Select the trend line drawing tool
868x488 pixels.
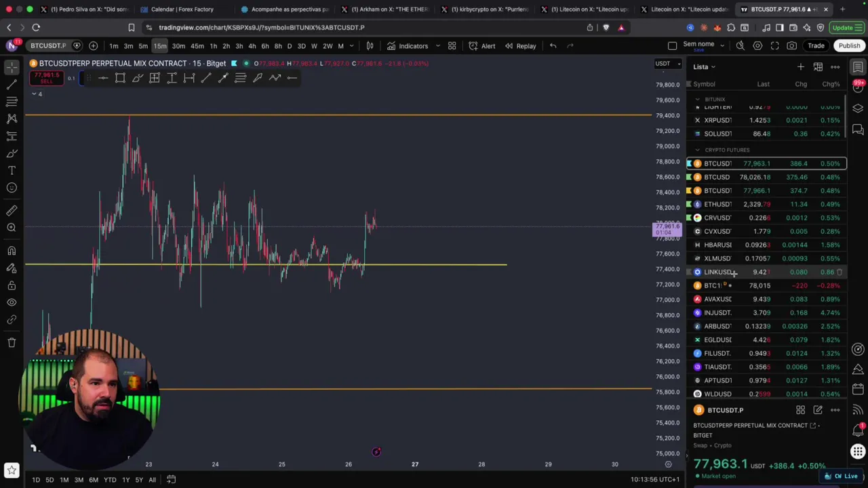[x=12, y=85]
